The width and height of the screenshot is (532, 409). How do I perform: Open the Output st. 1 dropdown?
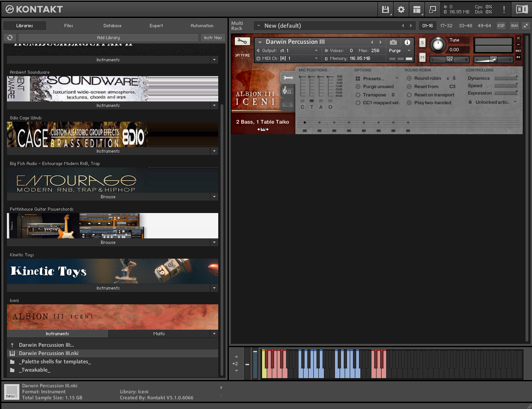click(x=316, y=51)
